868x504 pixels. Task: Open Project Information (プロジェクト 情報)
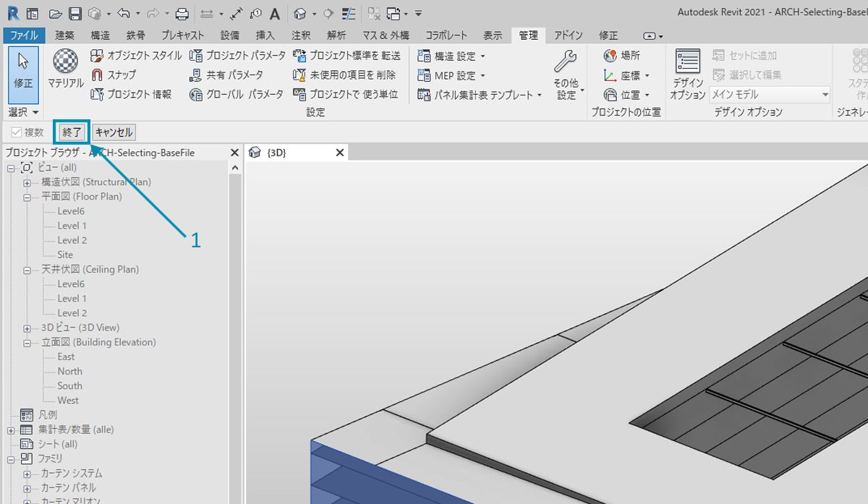click(132, 94)
